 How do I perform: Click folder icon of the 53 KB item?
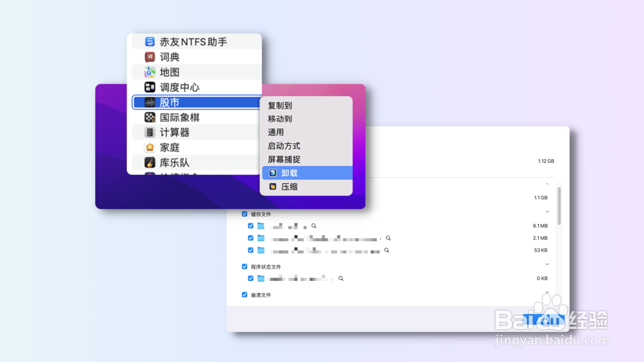(x=261, y=250)
